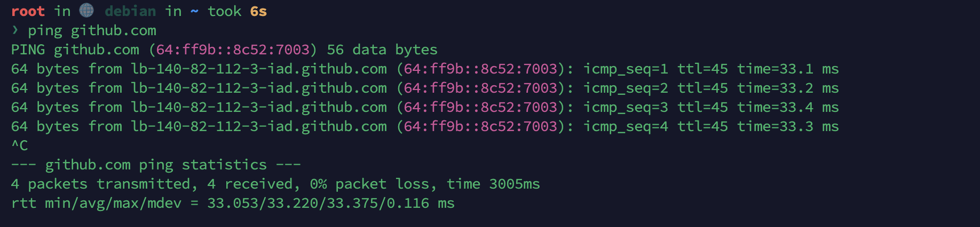Viewport: 980px width, 227px height.
Task: Click the prompt arrow before ping command
Action: click(x=15, y=30)
